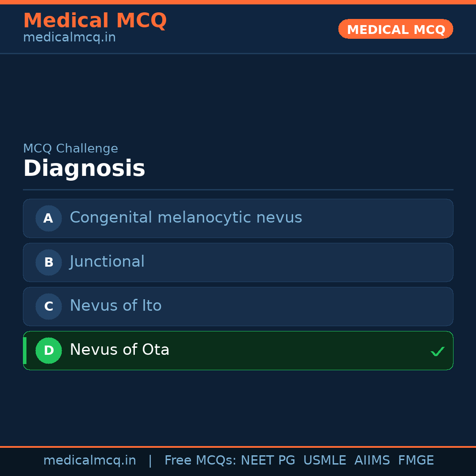Open the USMLE section in footer
Image resolution: width=476 pixels, height=476 pixels.
click(x=325, y=460)
